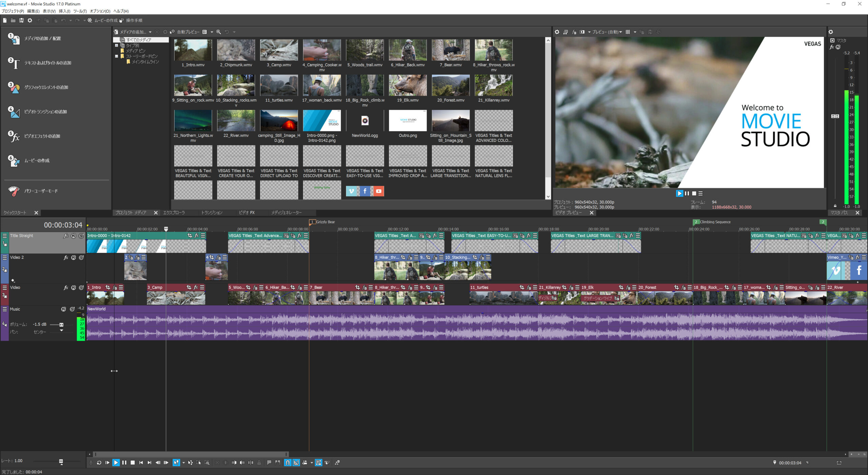868x475 pixels.
Task: Click Master bus FX button
Action: [832, 47]
